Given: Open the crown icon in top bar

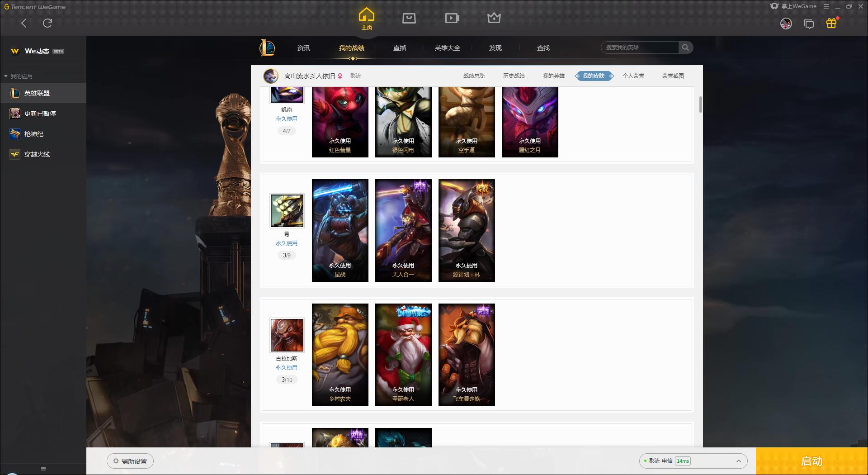Looking at the screenshot, I should (494, 18).
